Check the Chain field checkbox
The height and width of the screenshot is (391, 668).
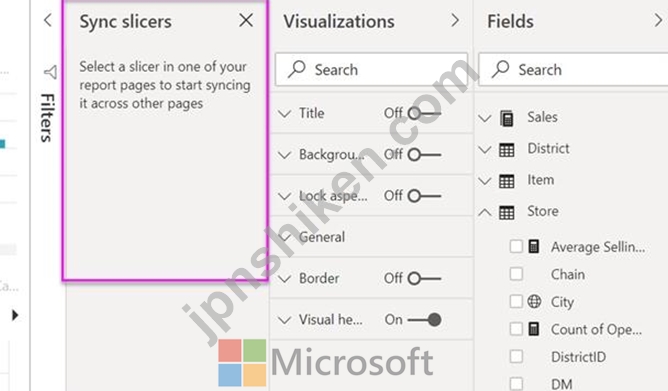point(516,274)
